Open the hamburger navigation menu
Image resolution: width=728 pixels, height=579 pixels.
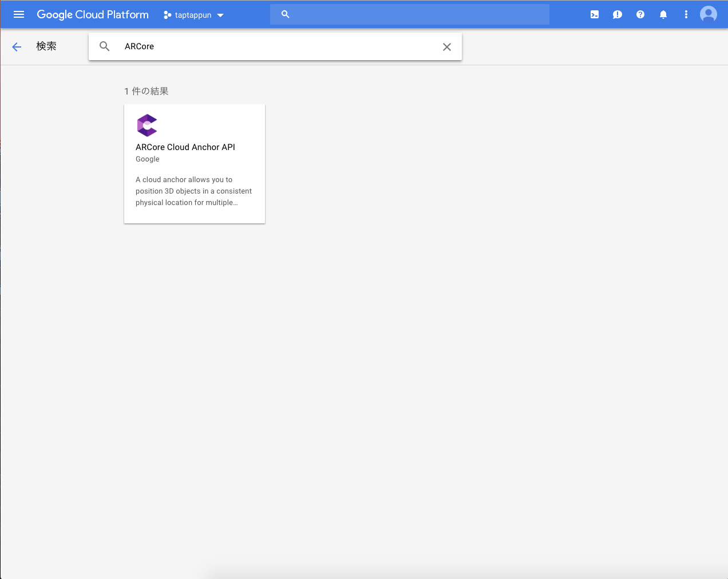(19, 14)
